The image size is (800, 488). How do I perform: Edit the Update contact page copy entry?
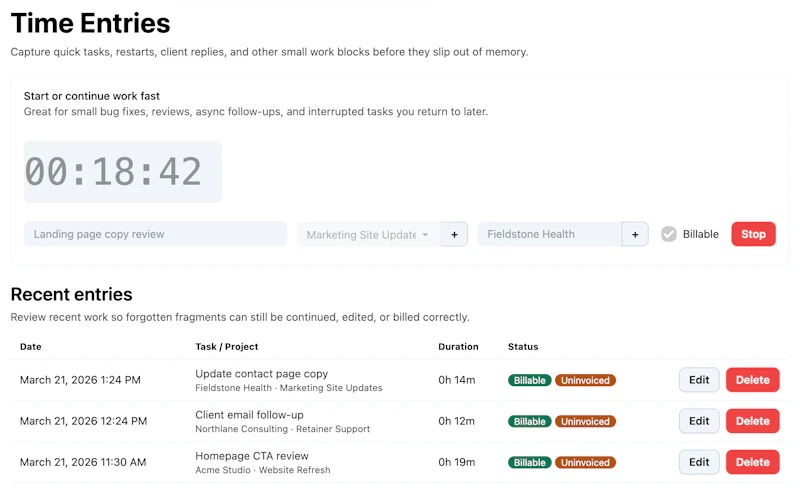click(x=699, y=380)
